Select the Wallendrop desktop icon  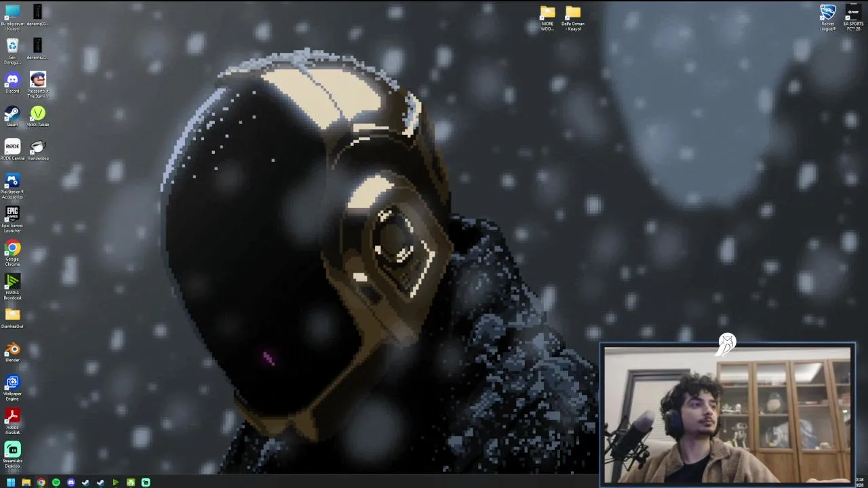[38, 146]
